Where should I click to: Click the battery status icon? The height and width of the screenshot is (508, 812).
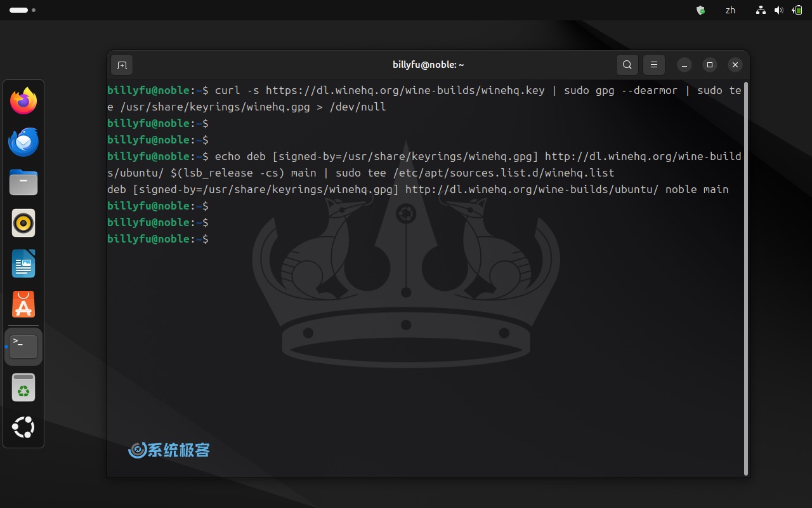797,10
